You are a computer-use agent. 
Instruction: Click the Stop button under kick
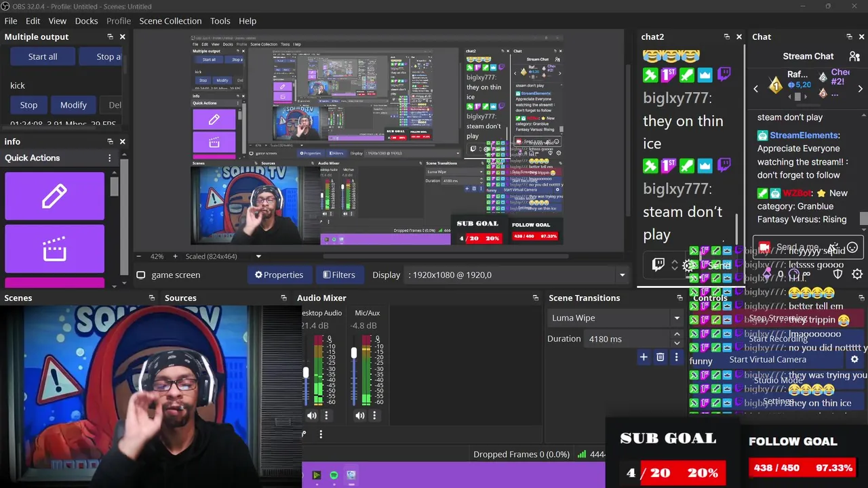pyautogui.click(x=28, y=105)
